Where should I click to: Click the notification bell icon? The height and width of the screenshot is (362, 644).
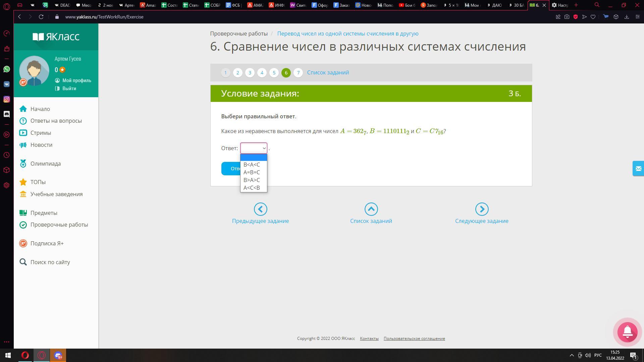(627, 332)
